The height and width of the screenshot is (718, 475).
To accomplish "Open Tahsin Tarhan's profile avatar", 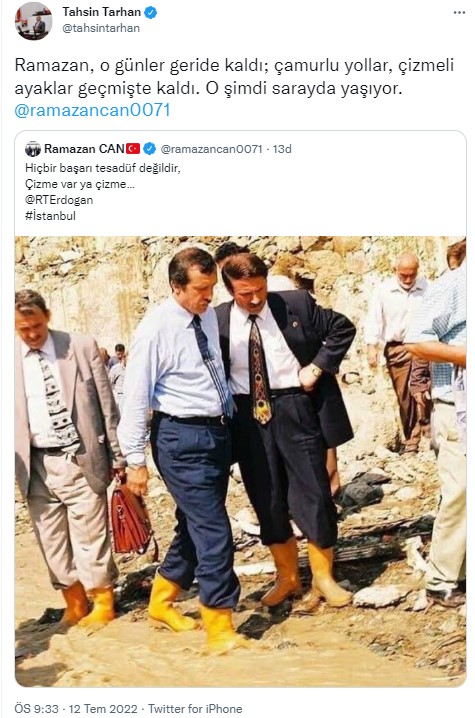I will click(33, 21).
